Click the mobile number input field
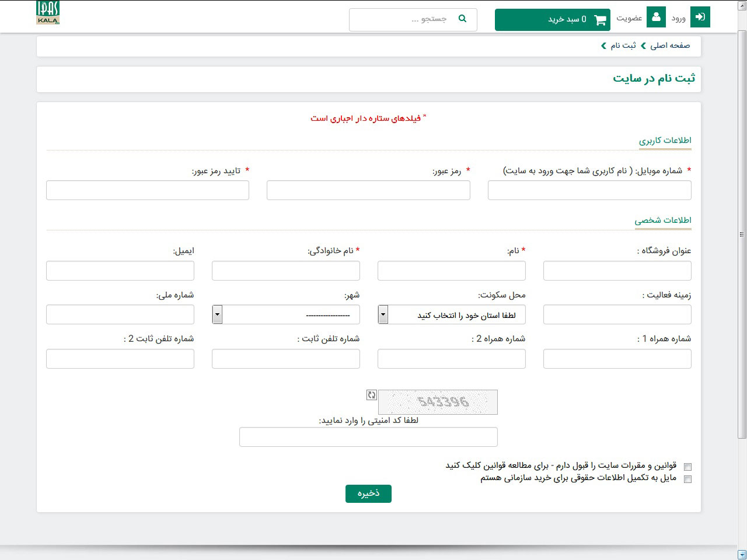The width and height of the screenshot is (747, 560). coord(589,190)
